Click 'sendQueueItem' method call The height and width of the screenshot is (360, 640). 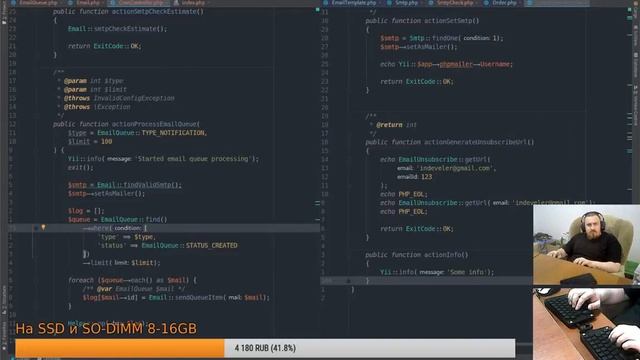(199, 297)
